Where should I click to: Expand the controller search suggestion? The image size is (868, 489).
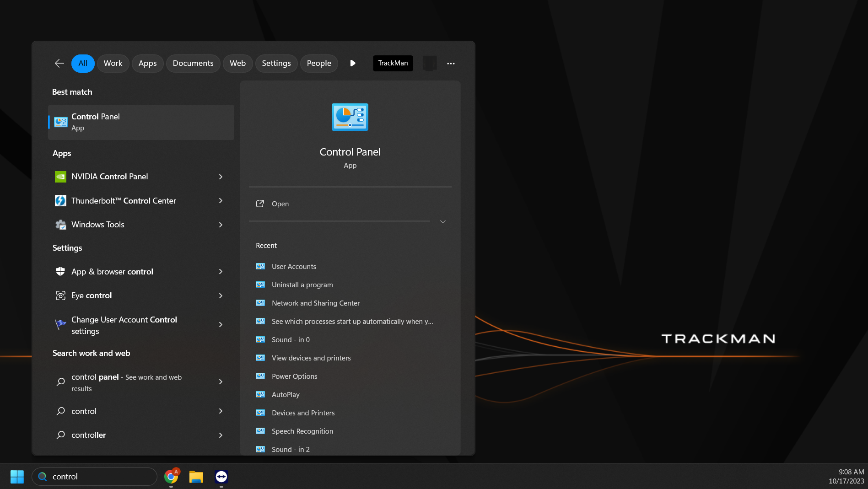(x=221, y=435)
